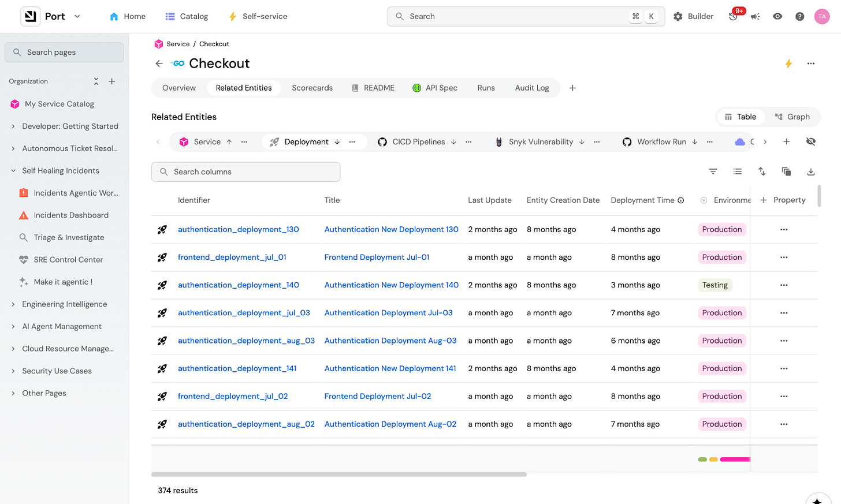841x504 pixels.
Task: Switch to the Audit Log tab
Action: [532, 88]
